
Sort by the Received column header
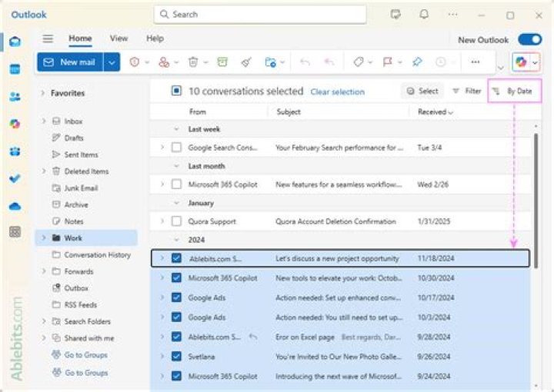click(436, 112)
